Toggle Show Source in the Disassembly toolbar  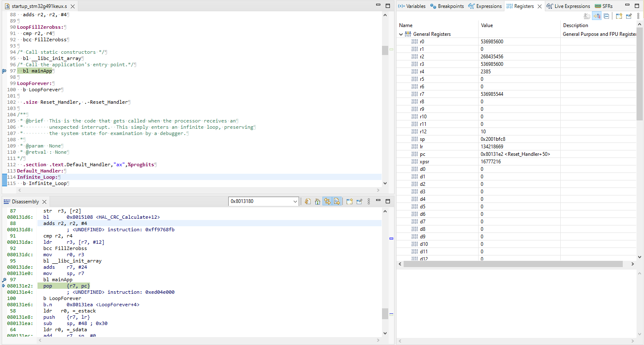337,201
